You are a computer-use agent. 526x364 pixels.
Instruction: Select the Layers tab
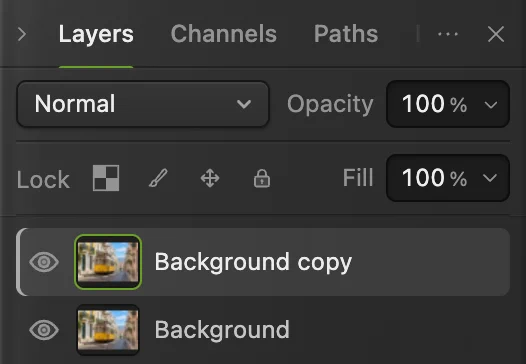[96, 34]
